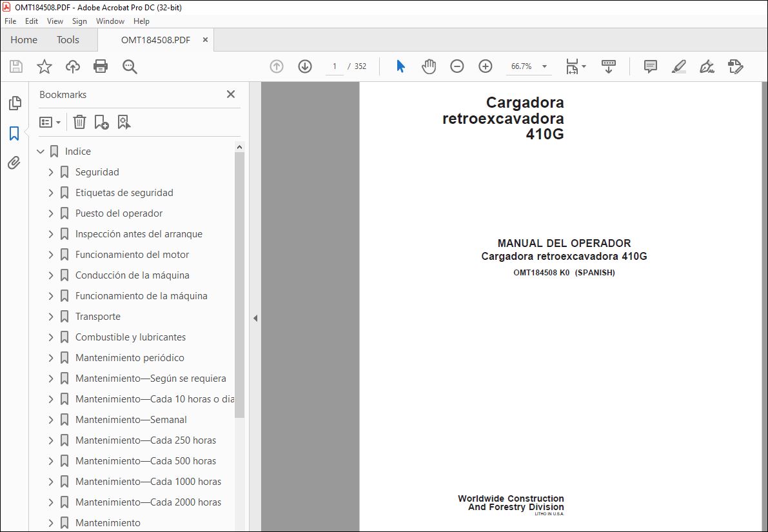Open the Help menu
This screenshot has width=768, height=532.
pos(142,21)
